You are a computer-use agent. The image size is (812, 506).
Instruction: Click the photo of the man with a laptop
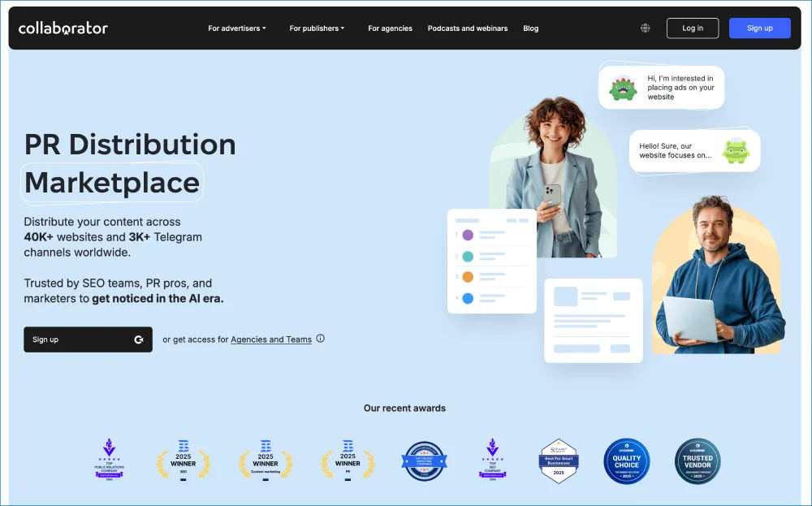click(717, 275)
